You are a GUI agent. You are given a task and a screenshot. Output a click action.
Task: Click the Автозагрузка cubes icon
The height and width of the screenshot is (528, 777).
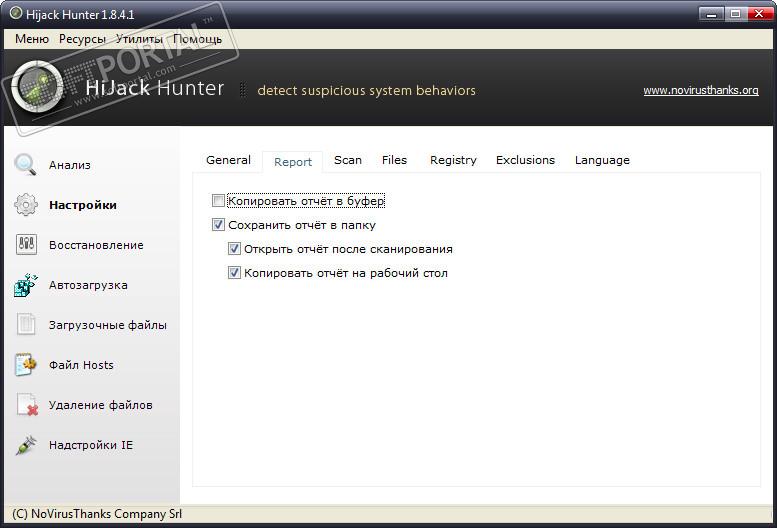(26, 285)
